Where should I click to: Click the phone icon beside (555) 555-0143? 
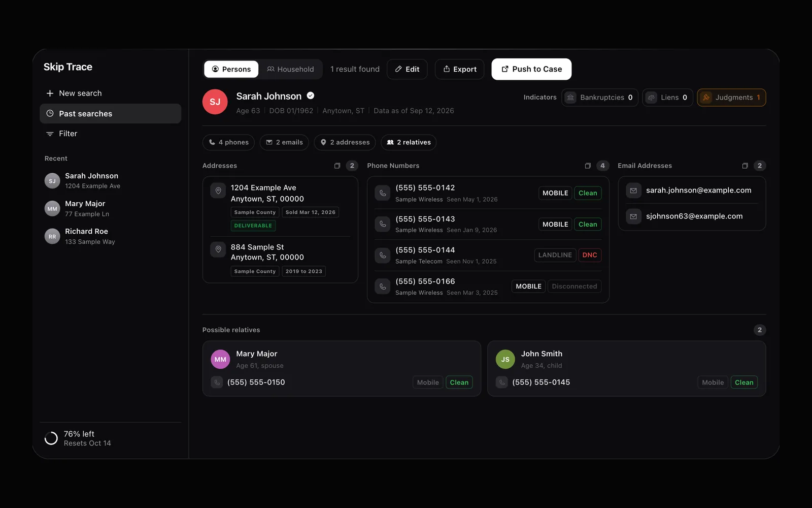[x=383, y=224]
